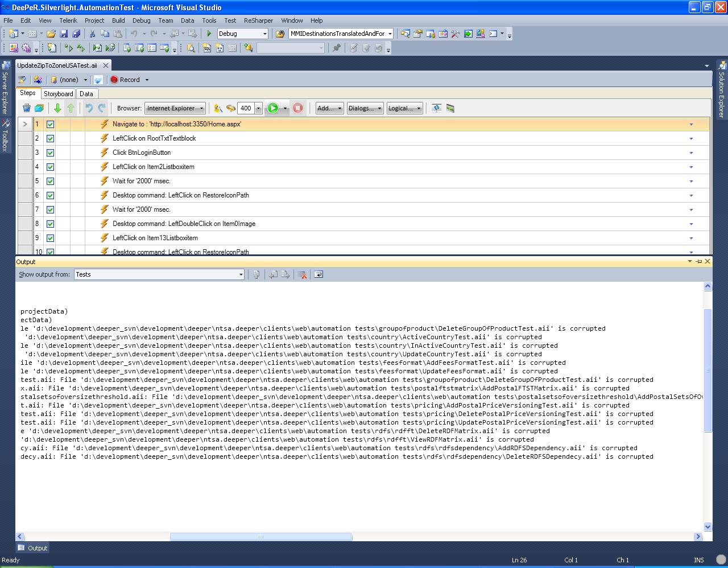Screen dimensions: 728x568
Task: Click the Save All icon
Action: [76, 34]
